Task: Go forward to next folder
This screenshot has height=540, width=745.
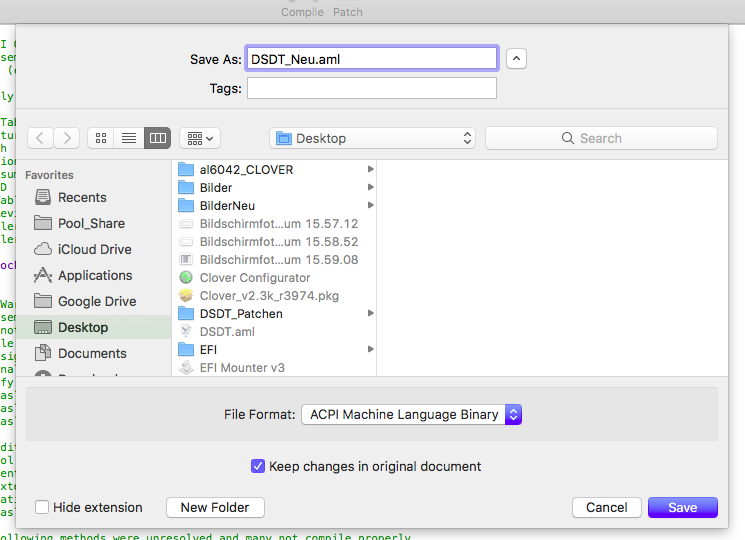Action: pyautogui.click(x=67, y=138)
